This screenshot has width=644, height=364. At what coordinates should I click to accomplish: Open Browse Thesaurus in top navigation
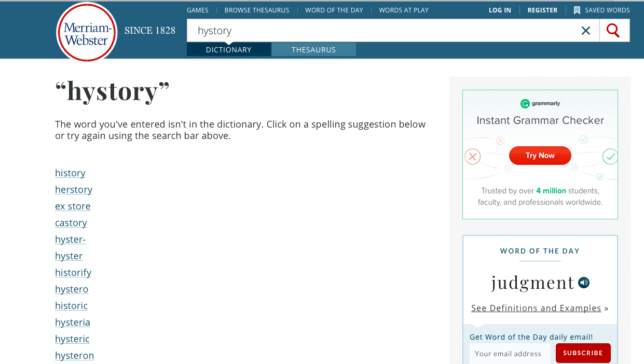coord(257,10)
